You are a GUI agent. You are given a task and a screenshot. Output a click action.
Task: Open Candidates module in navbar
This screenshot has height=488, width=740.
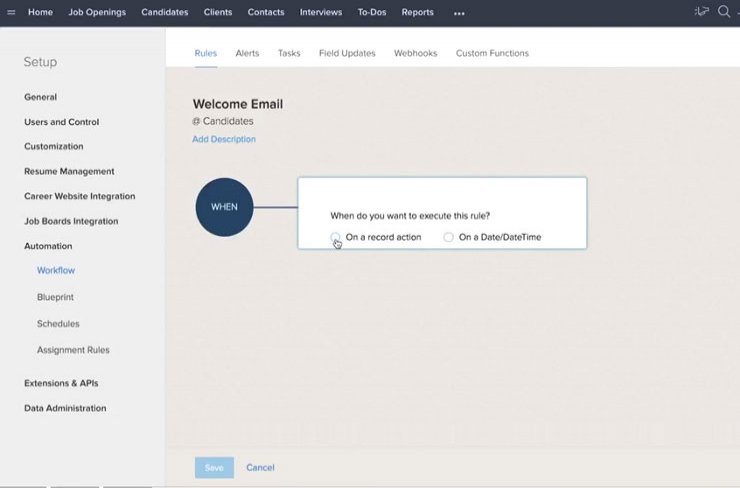(x=165, y=12)
